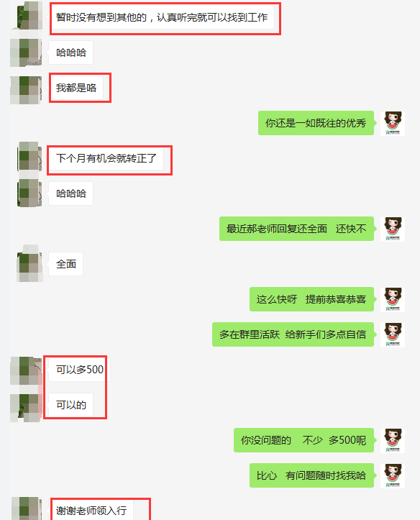Image resolution: width=420 pixels, height=520 pixels.
Task: Click the avatar beside '这么快呀 提前恭喜恭喜'
Action: pyautogui.click(x=393, y=299)
